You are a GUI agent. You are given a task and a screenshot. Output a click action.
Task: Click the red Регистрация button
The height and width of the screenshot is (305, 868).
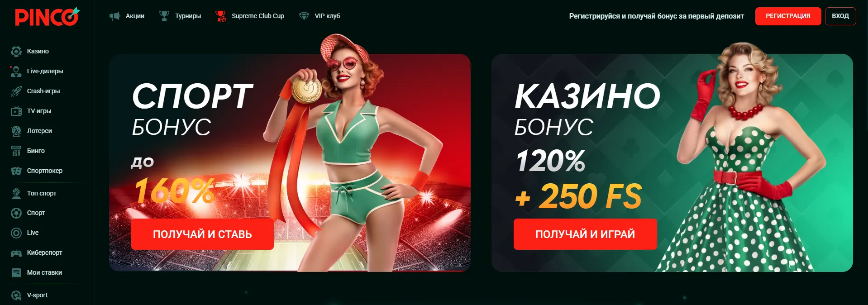(x=788, y=16)
